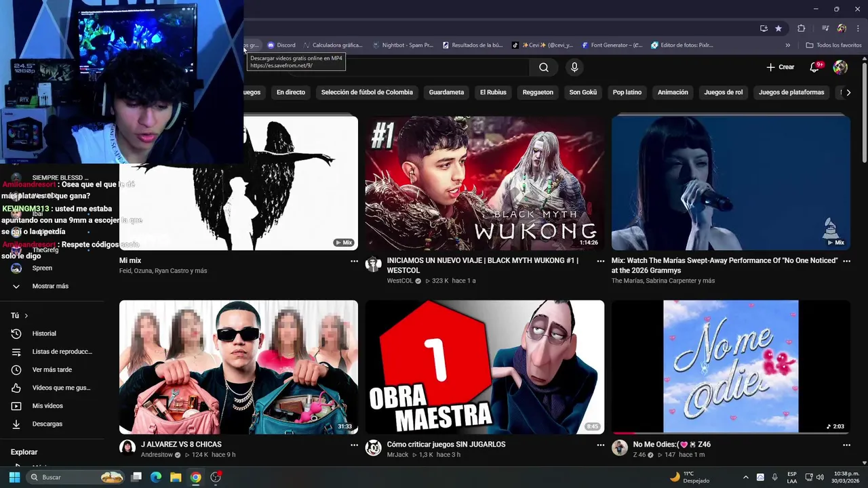Open Nightbot - Spam Pr... bookmark
Viewport: 868px width, 488px height.
(x=403, y=45)
